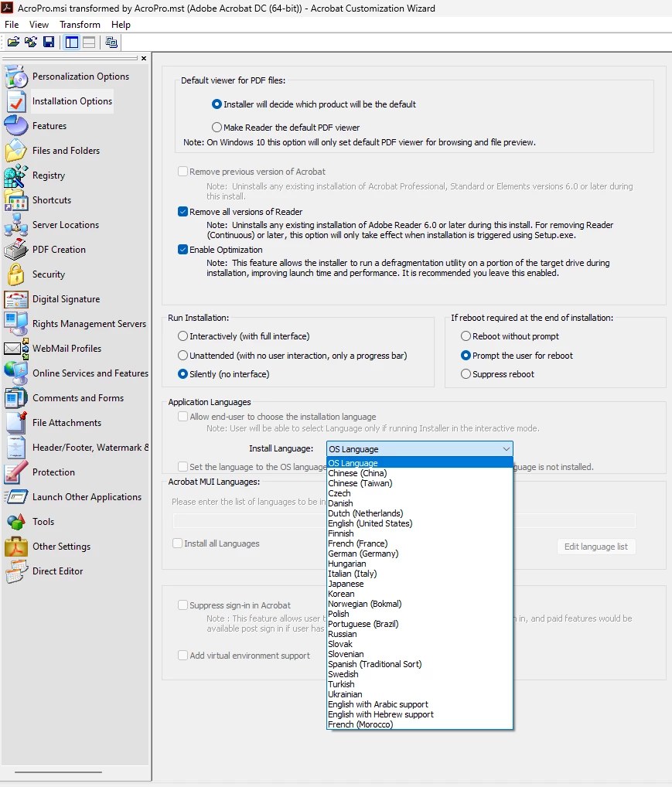Open the Registry section
Viewport: 672px width, 787px height.
coord(49,175)
